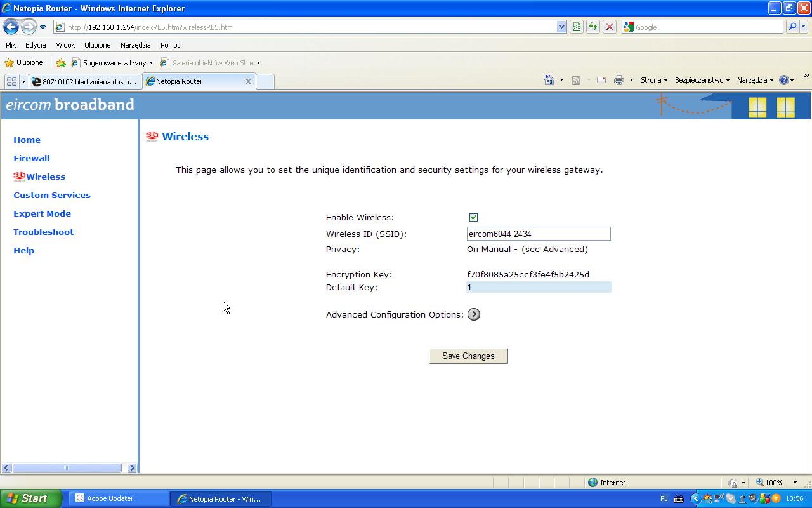812x508 pixels.
Task: Click Add to Favorites Bar star icon
Action: coord(61,63)
